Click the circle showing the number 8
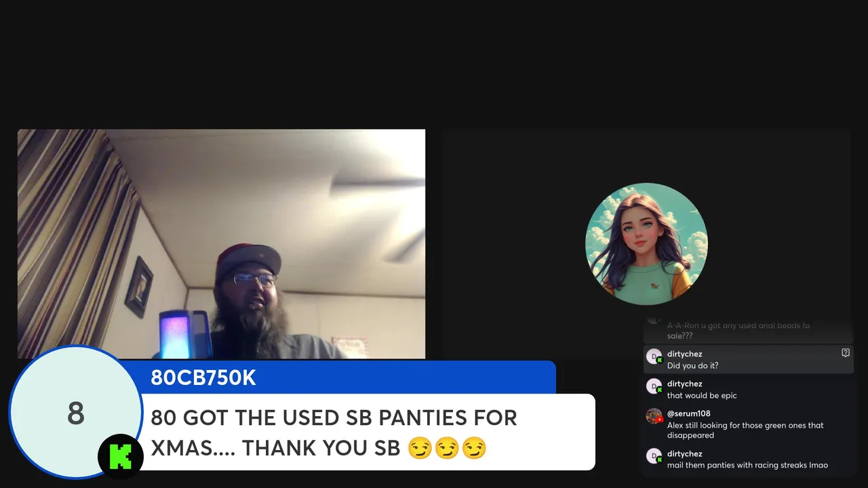Image resolution: width=868 pixels, height=488 pixels. (x=75, y=413)
